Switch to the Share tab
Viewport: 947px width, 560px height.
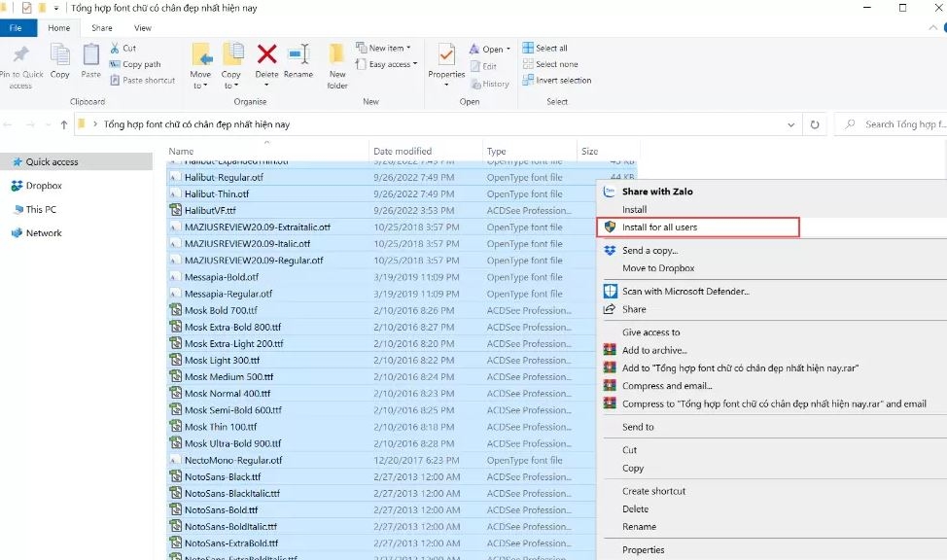click(x=102, y=28)
